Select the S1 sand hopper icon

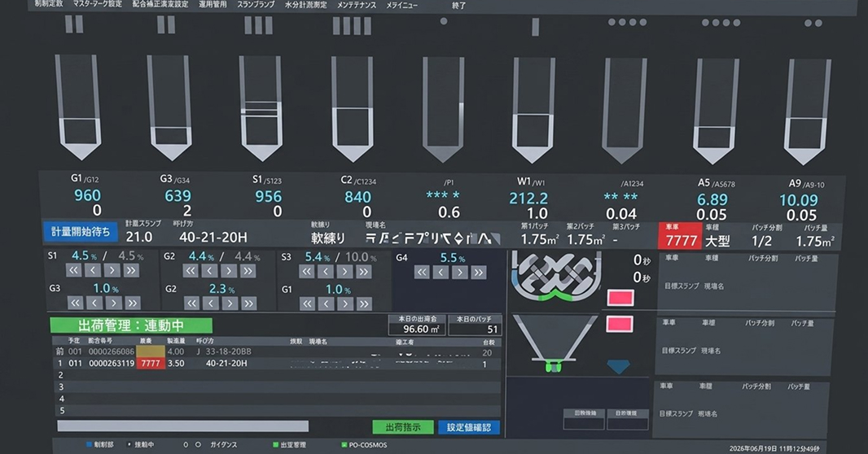(261, 108)
